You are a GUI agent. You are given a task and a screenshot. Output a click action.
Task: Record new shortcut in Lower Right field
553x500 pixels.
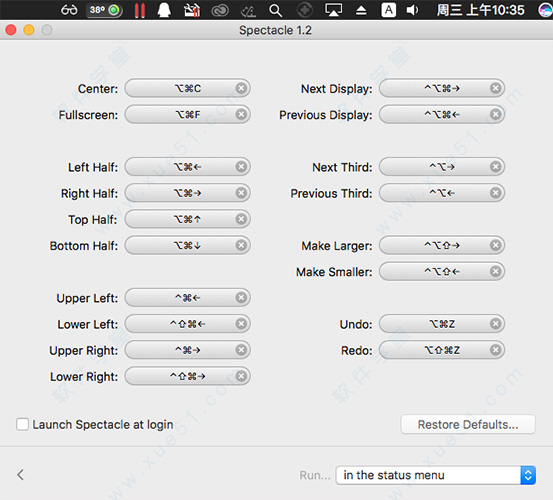[x=188, y=376]
